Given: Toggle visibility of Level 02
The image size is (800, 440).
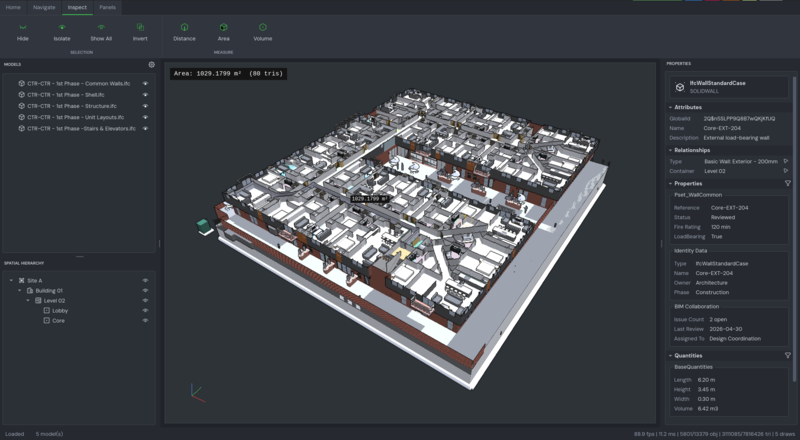Looking at the screenshot, I should tap(145, 301).
